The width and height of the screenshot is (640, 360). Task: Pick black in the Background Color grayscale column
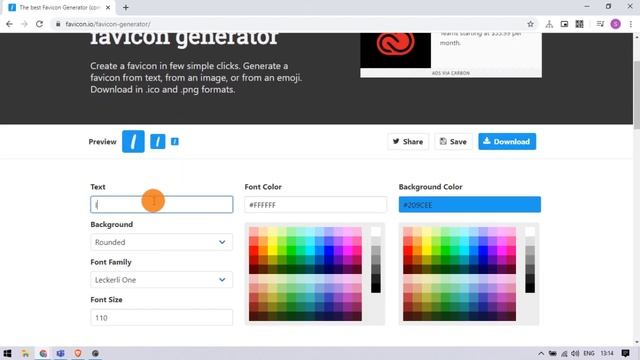click(530, 288)
